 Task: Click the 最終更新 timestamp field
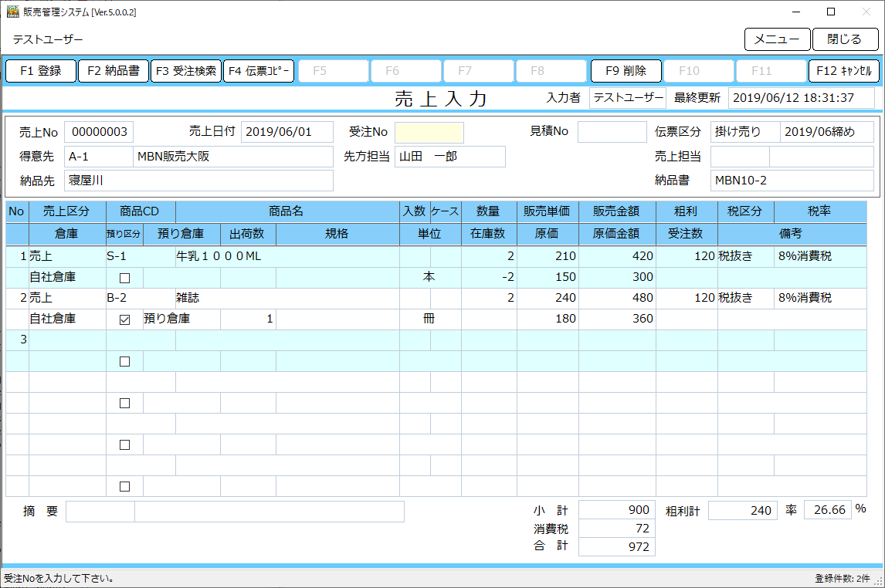[x=802, y=98]
